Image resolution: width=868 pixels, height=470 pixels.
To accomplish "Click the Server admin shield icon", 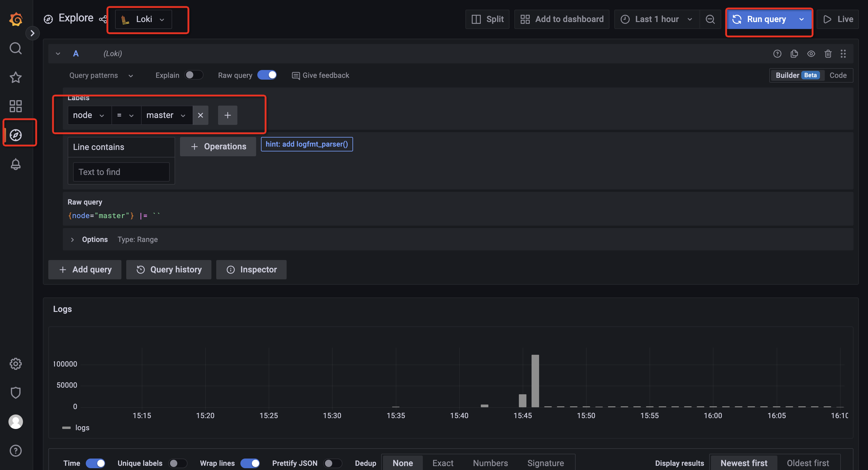I will pos(15,392).
